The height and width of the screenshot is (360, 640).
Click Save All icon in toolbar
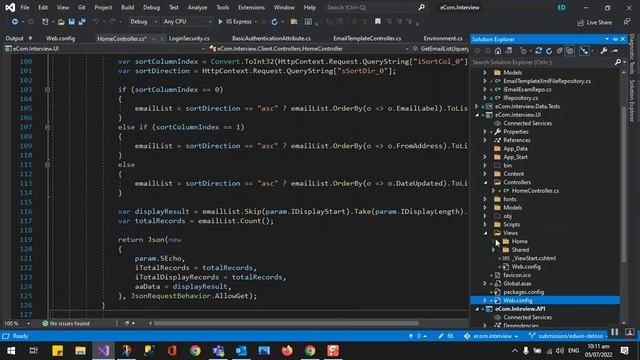[x=82, y=22]
